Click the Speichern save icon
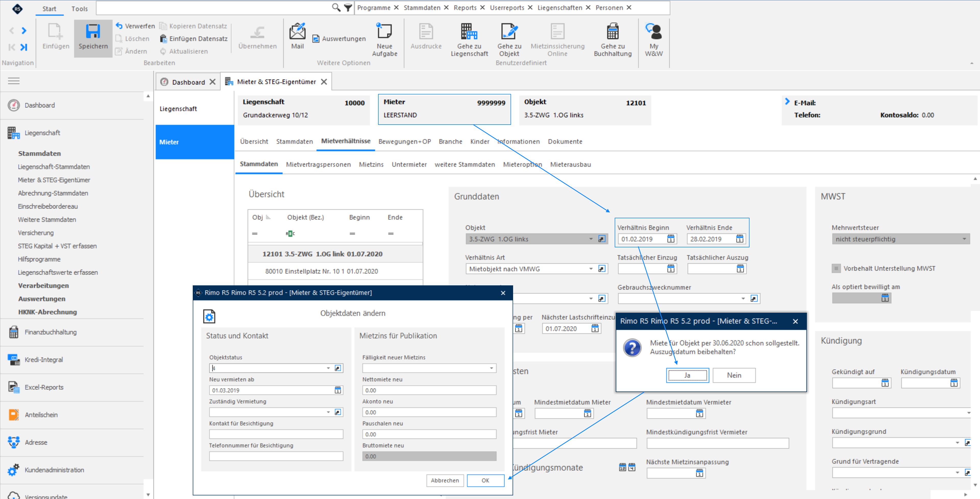The image size is (980, 499). 93,32
